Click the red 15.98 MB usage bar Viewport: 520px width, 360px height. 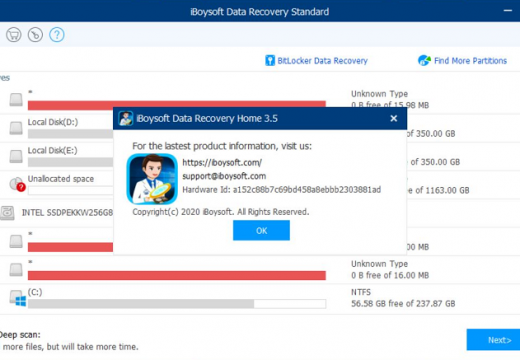point(177,104)
